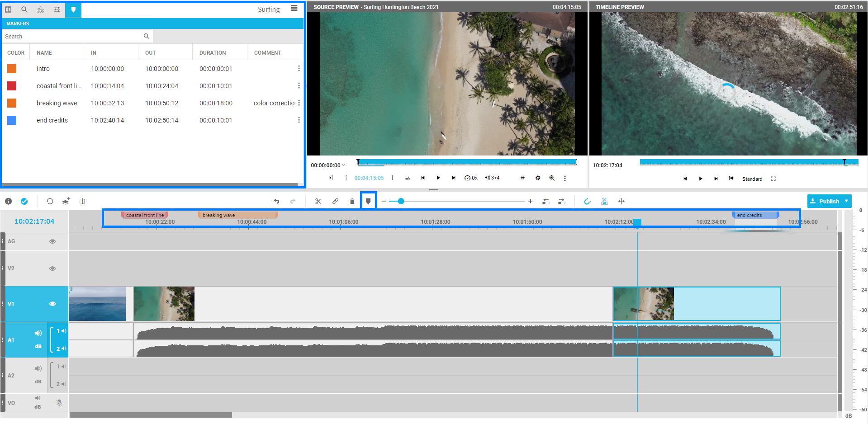Expand the source timecode dropdown chevron
Image resolution: width=868 pixels, height=424 pixels.
(x=344, y=165)
